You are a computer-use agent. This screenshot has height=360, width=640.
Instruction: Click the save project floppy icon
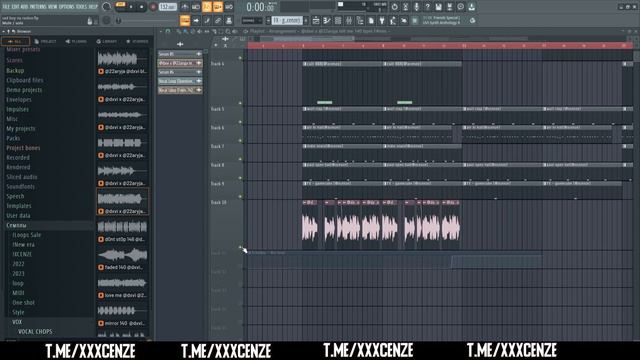tap(438, 7)
